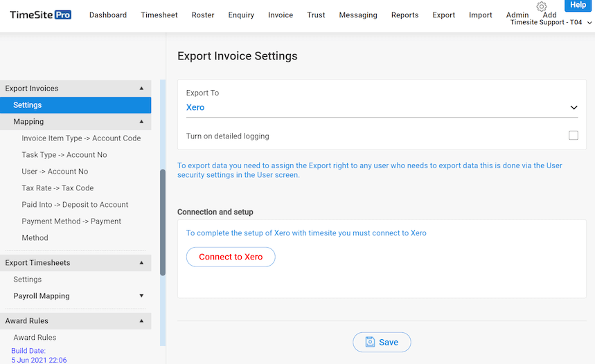Open the Timesite Support account chevron
The image size is (595, 364).
589,23
